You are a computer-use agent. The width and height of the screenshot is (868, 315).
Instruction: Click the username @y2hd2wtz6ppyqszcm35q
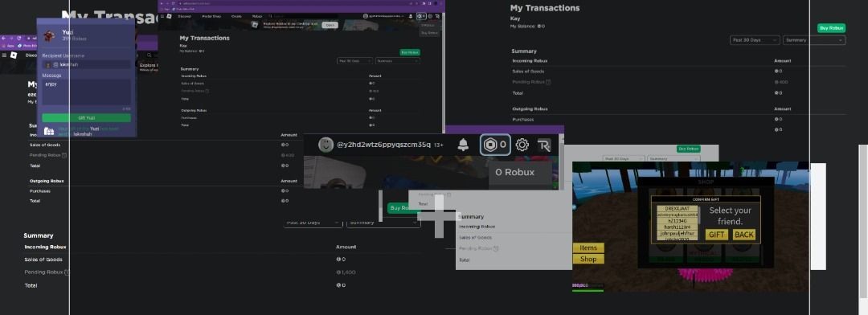coord(383,145)
